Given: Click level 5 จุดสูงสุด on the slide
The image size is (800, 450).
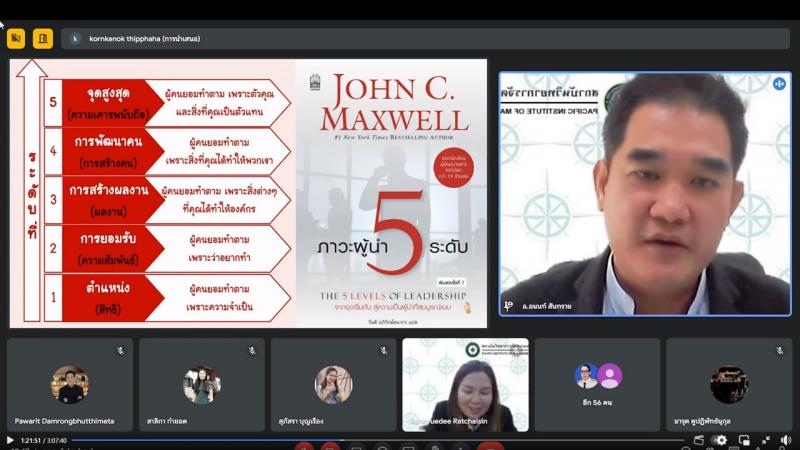Looking at the screenshot, I should pyautogui.click(x=108, y=103).
